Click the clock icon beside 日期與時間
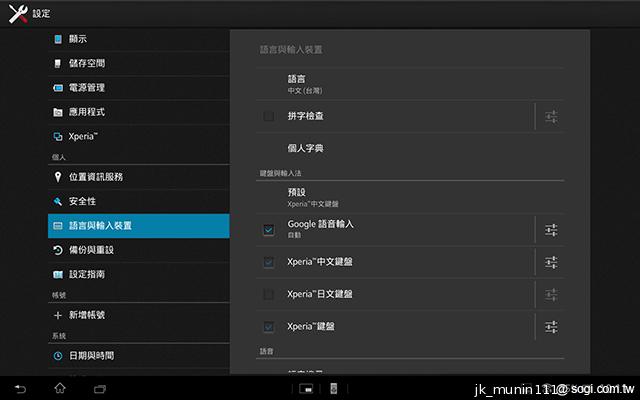This screenshot has width=640, height=400. click(x=58, y=356)
